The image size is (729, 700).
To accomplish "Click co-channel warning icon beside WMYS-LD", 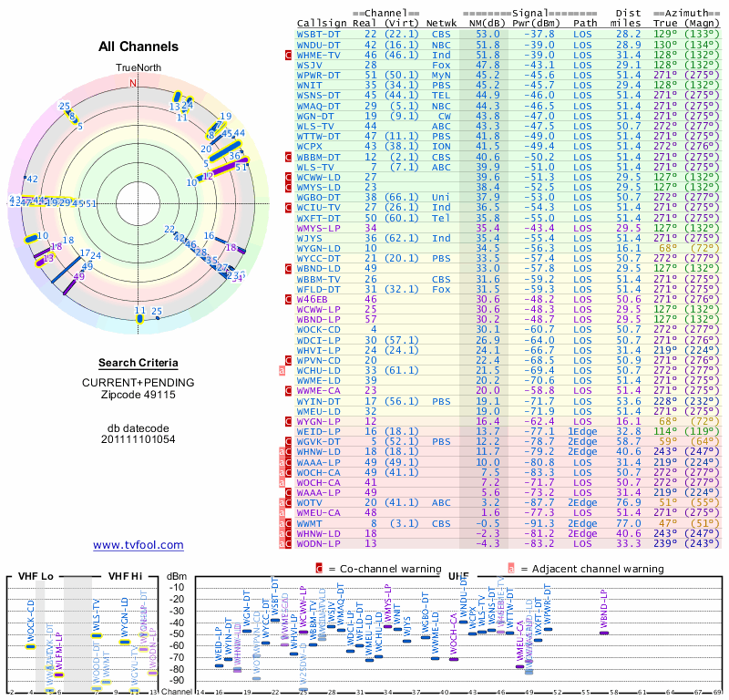I will click(288, 188).
